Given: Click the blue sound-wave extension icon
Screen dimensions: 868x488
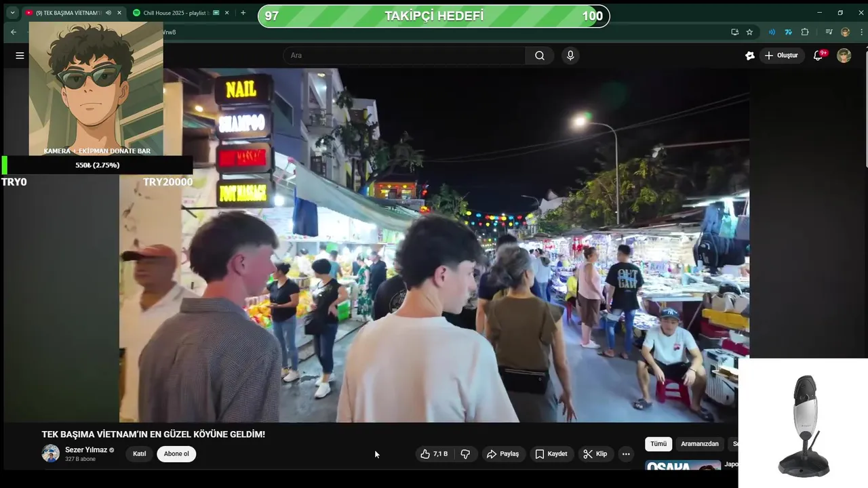Looking at the screenshot, I should pos(772,32).
